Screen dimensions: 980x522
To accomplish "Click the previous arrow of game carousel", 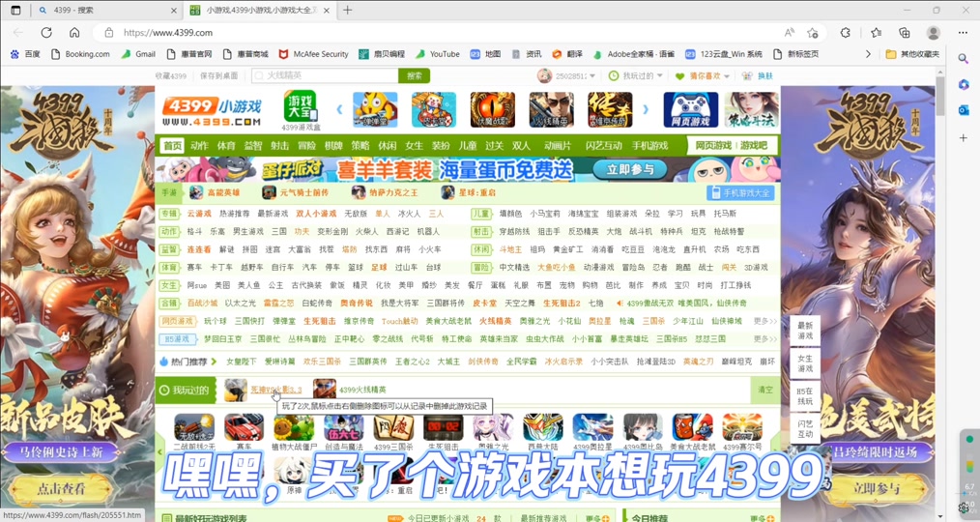I will tap(339, 109).
